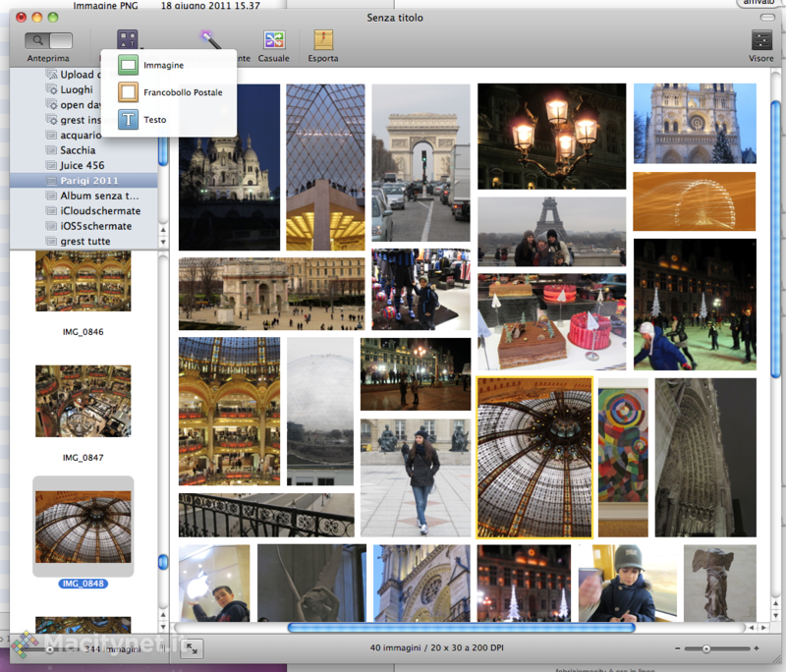Toggle the Anteprima preview switch

coord(48,40)
